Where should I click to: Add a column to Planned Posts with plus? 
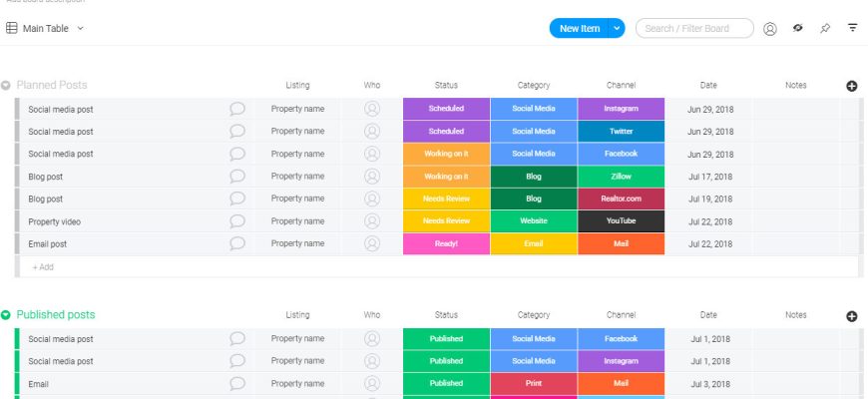pyautogui.click(x=851, y=86)
